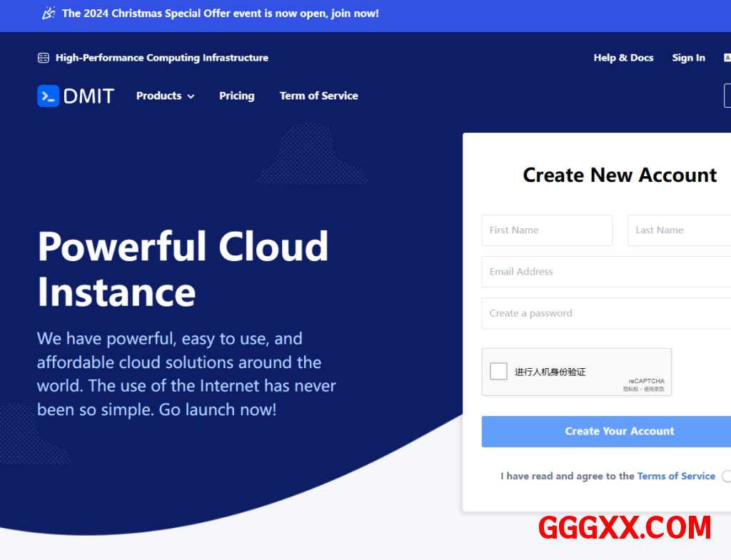Click the Create a password field
This screenshot has width=731, height=560.
pyautogui.click(x=607, y=313)
